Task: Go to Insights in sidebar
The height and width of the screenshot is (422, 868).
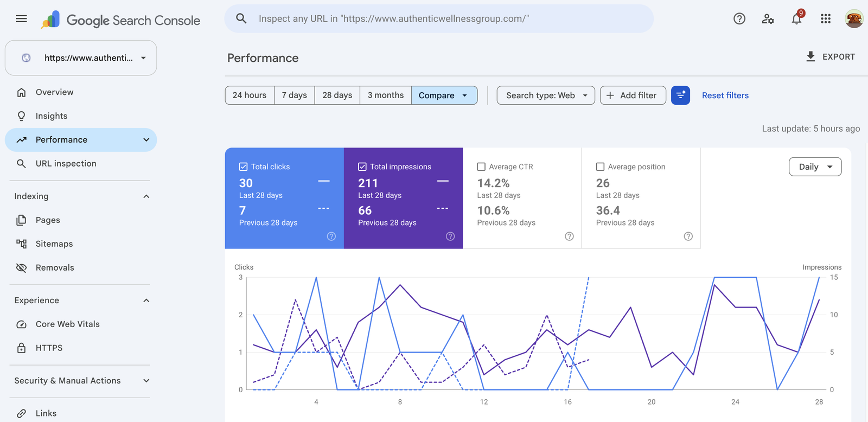Action: click(x=81, y=116)
